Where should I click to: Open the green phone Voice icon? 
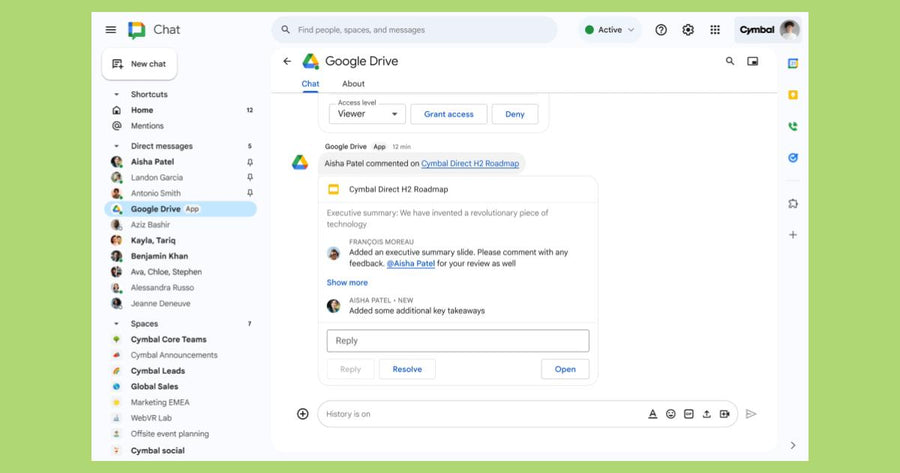click(793, 126)
